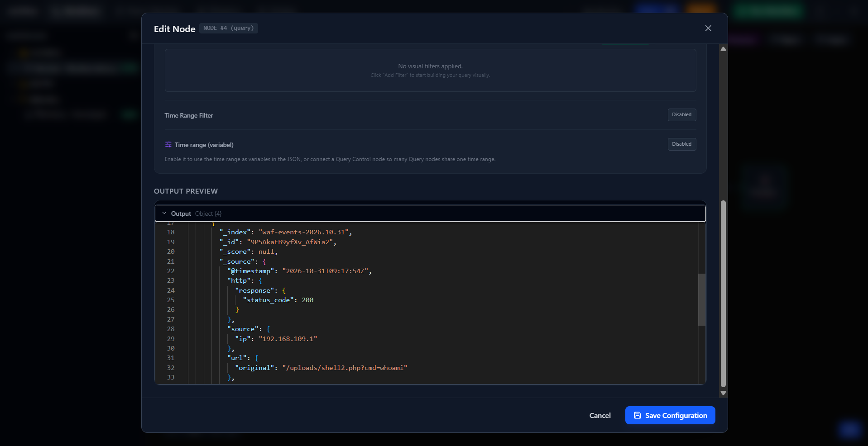Click Save Configuration button
The width and height of the screenshot is (868, 446).
tap(670, 415)
